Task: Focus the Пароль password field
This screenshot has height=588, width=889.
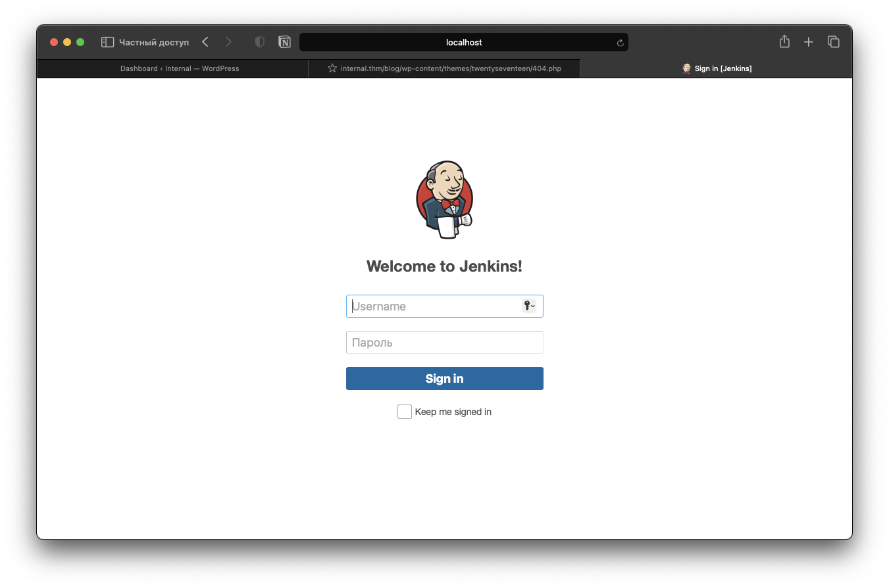Action: coord(444,343)
